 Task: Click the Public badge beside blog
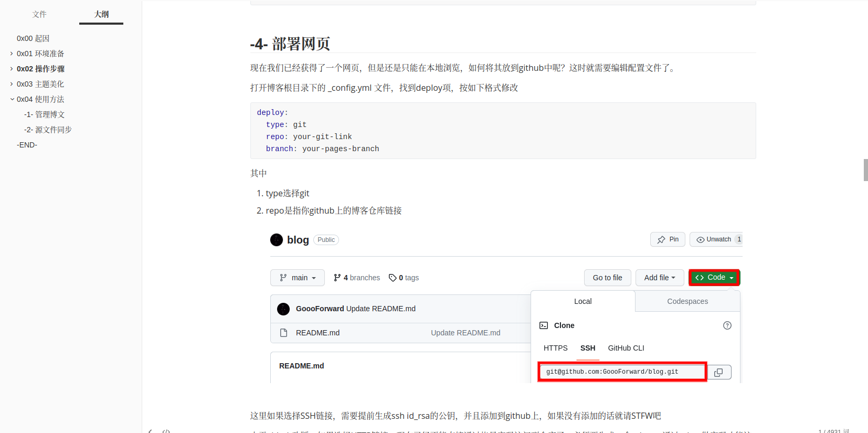click(x=326, y=240)
